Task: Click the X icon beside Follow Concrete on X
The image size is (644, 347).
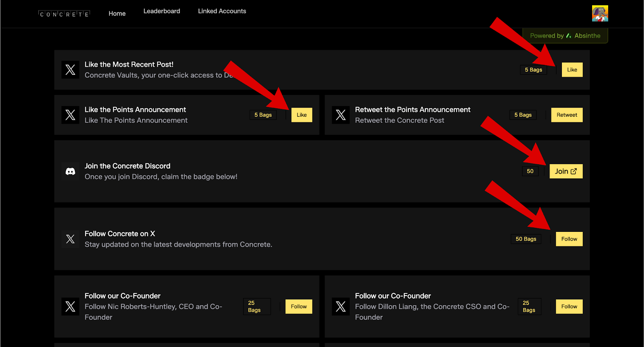Action: pos(70,239)
